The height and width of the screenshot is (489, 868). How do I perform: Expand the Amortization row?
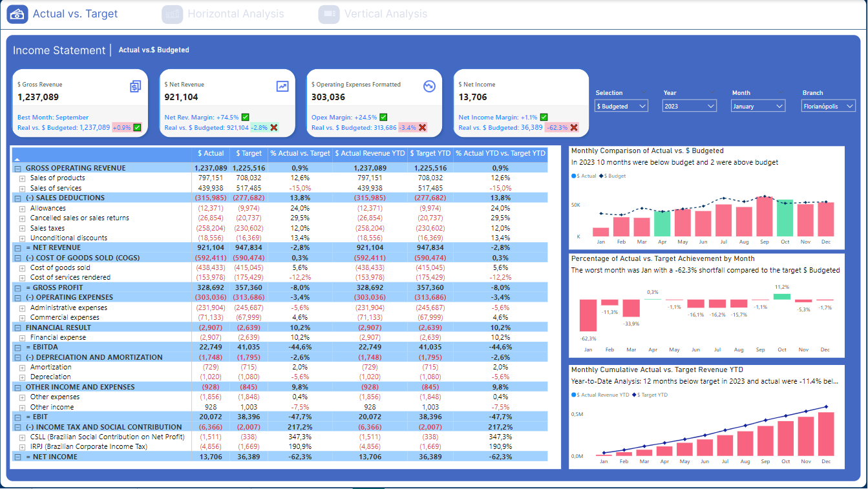tap(22, 367)
